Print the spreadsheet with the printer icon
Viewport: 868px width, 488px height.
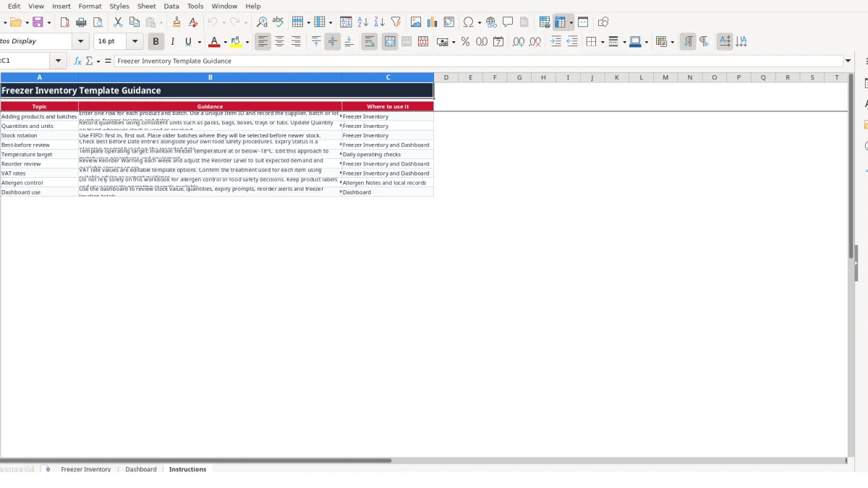[x=82, y=22]
